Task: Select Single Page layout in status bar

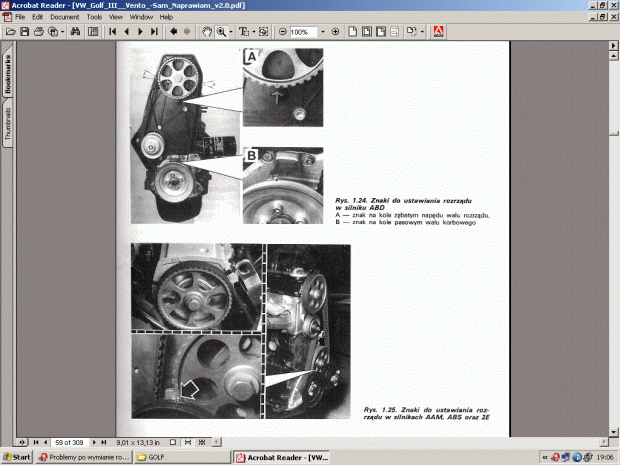Action: point(173,442)
